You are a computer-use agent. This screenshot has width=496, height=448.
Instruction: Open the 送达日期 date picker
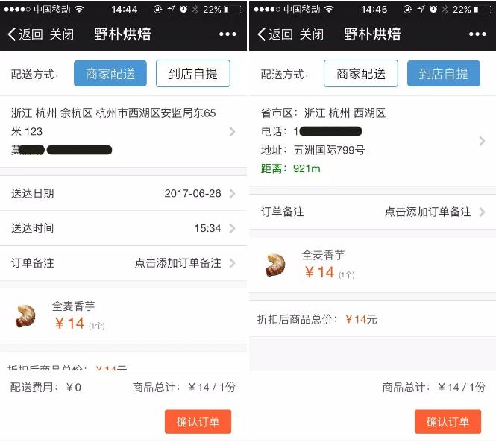(x=123, y=193)
